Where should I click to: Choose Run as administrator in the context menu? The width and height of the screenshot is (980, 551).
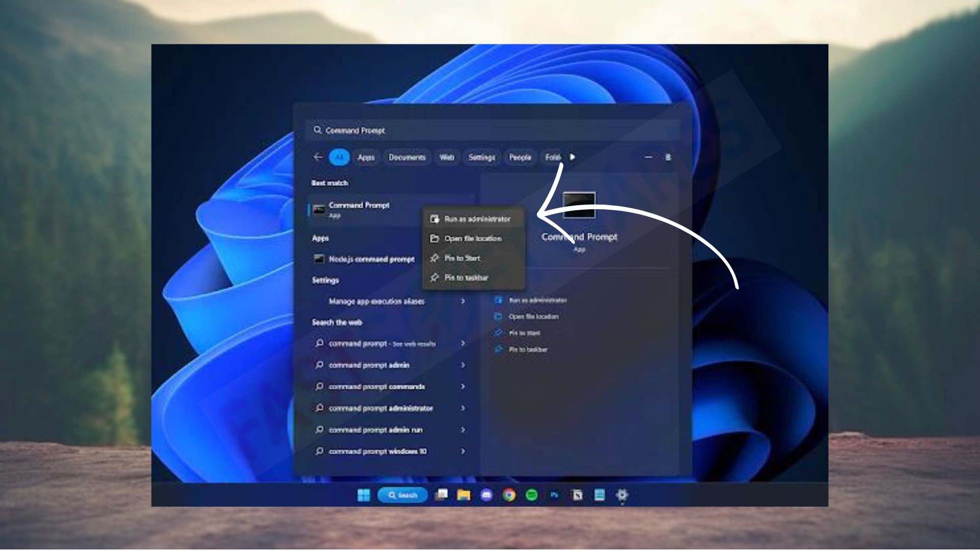(x=474, y=219)
